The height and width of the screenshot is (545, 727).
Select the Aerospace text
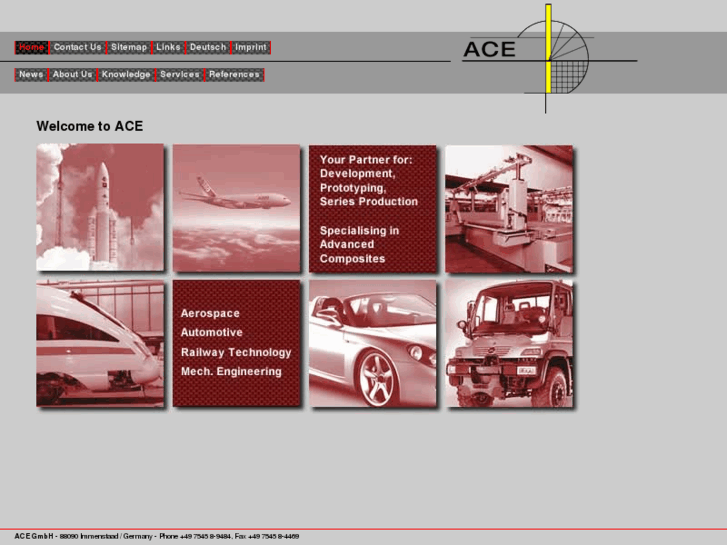click(x=210, y=314)
